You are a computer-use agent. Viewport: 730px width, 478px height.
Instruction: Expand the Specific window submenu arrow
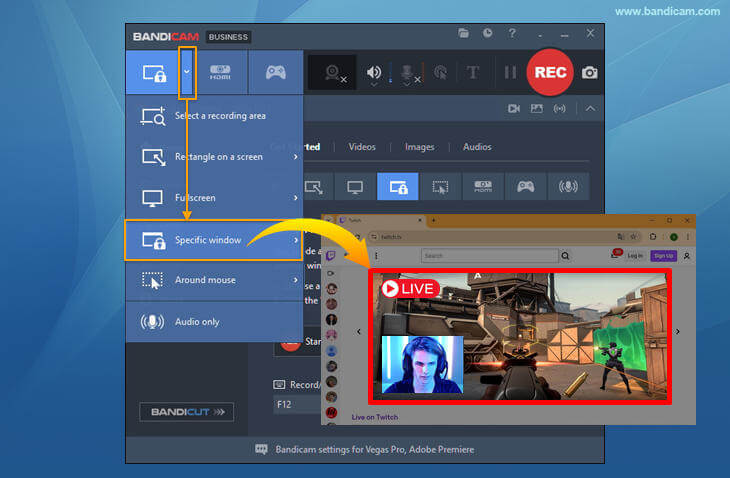tap(296, 240)
